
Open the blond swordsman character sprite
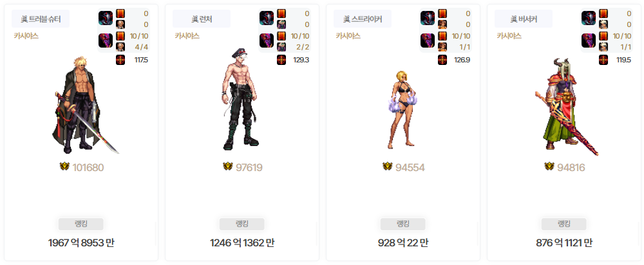tap(81, 105)
